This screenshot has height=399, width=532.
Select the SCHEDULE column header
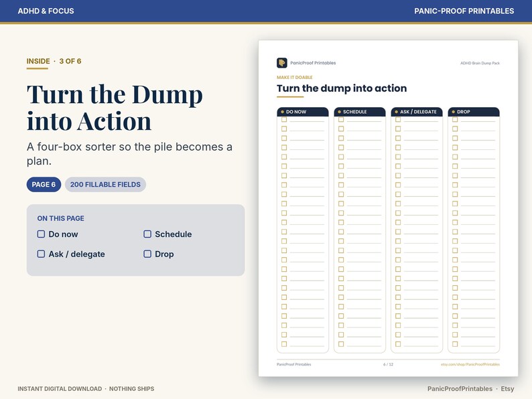[x=360, y=112]
